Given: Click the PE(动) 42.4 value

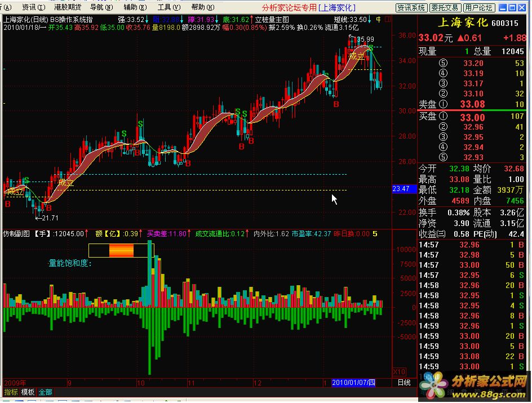Looking at the screenshot, I should coord(516,234).
